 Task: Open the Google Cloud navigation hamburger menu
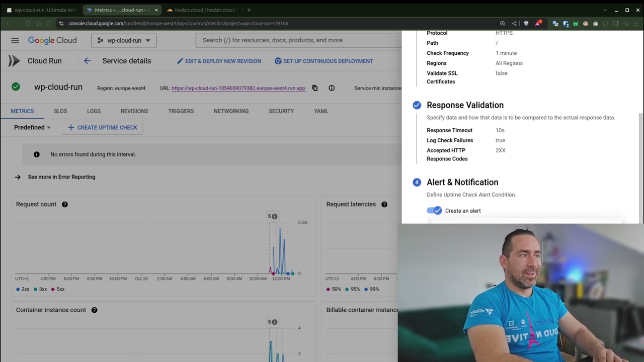point(15,40)
